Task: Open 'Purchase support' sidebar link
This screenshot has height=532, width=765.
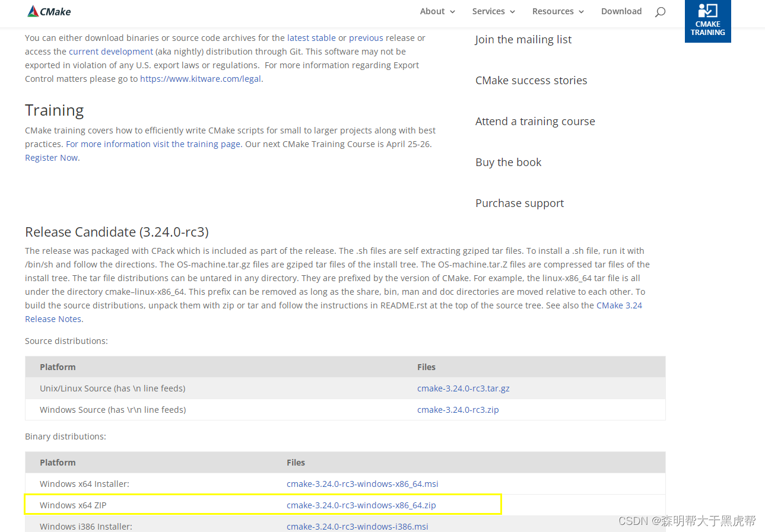Action: [x=520, y=203]
